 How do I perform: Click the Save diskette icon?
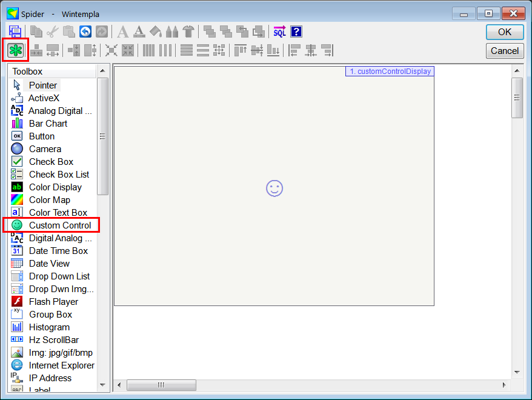pos(15,32)
